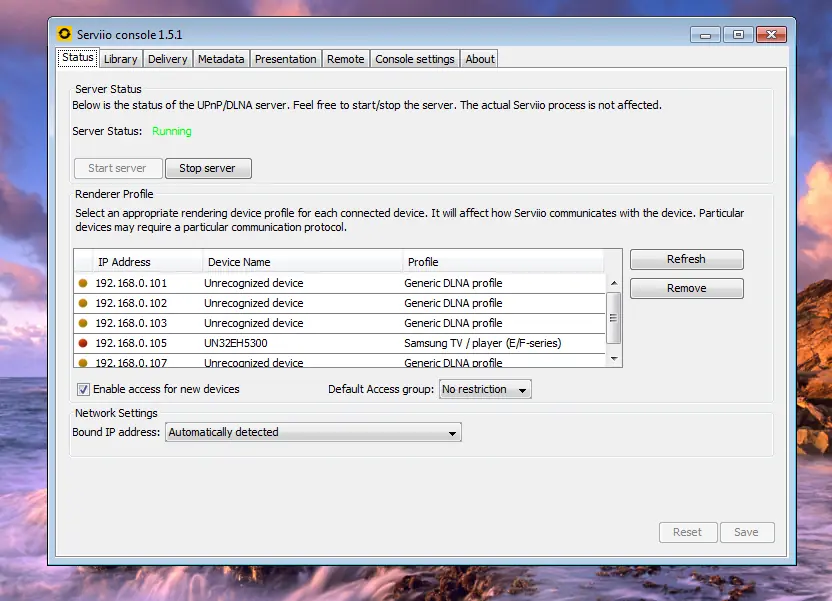Click the Samsung TV / player (E/F-series) profile

pos(482,343)
